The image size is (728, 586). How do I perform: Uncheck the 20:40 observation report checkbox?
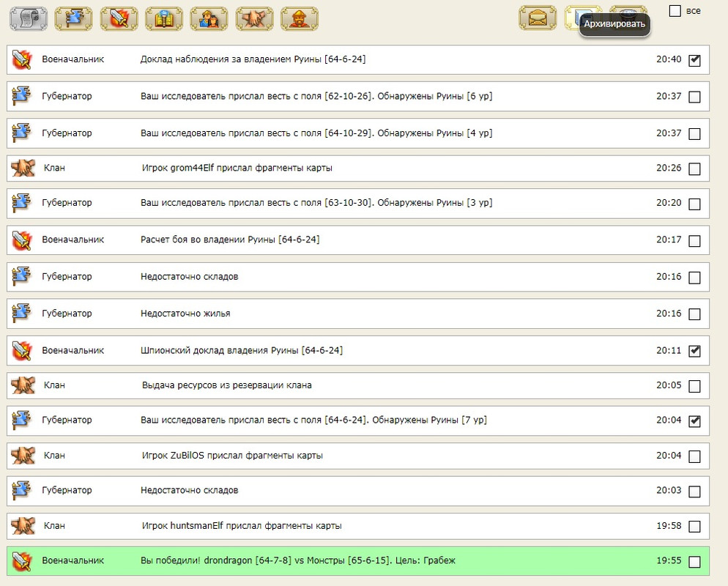pos(694,60)
